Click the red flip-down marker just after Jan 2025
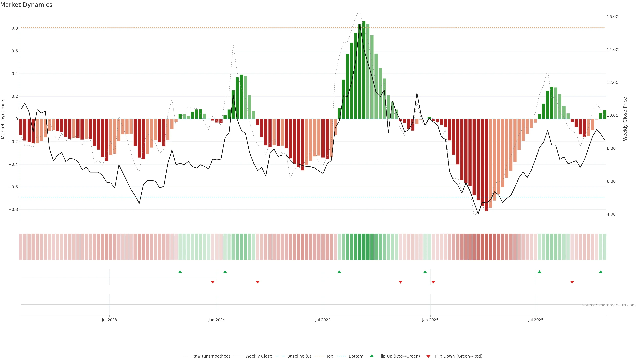 (433, 282)
